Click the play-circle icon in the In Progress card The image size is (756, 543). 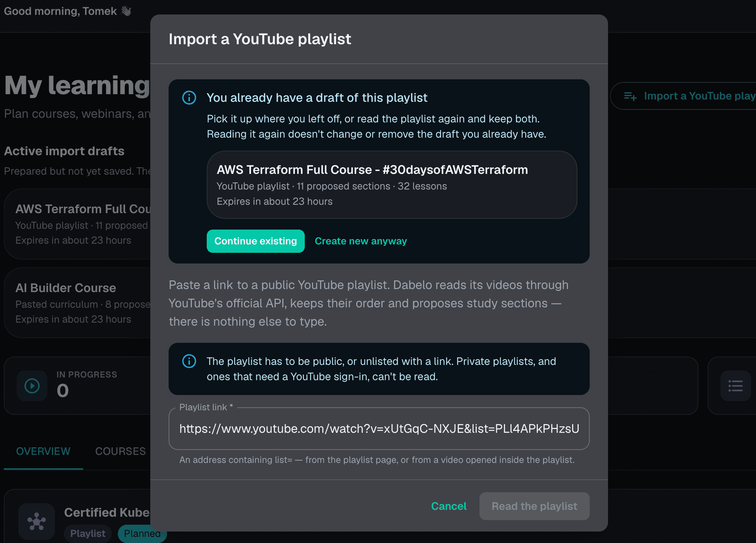click(x=32, y=386)
